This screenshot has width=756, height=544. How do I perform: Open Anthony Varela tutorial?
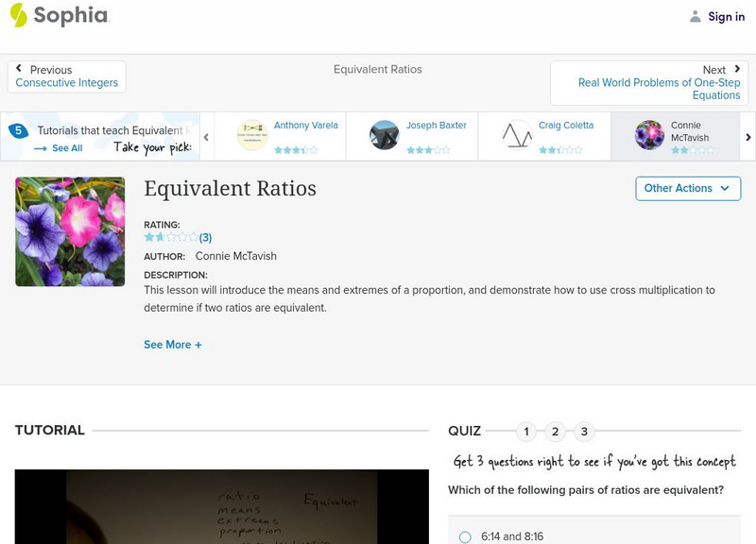pos(305,126)
